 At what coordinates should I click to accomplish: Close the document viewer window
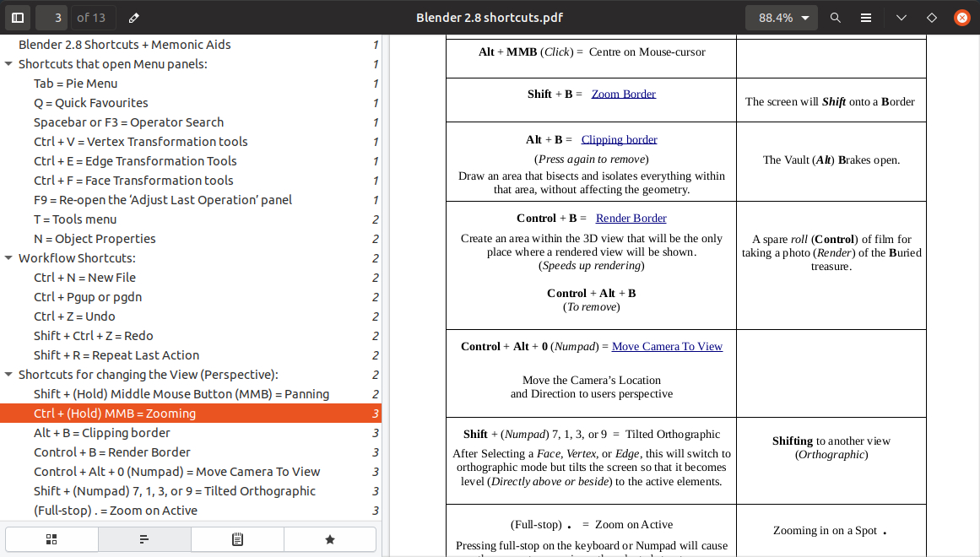pyautogui.click(x=962, y=18)
